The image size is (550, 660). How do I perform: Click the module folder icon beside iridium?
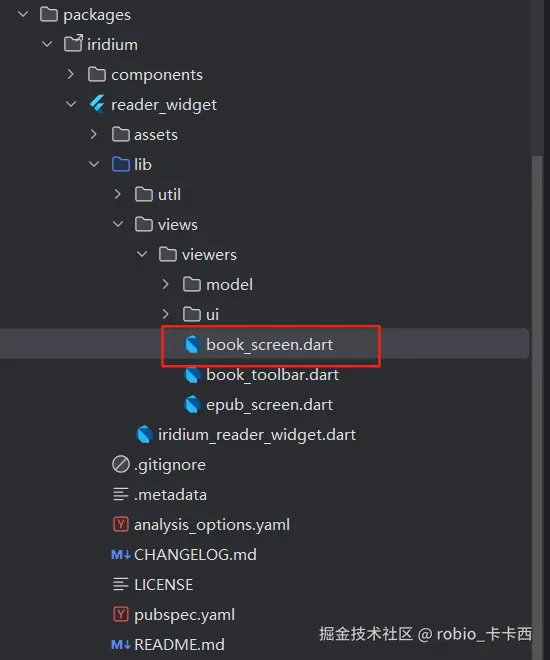tap(73, 44)
